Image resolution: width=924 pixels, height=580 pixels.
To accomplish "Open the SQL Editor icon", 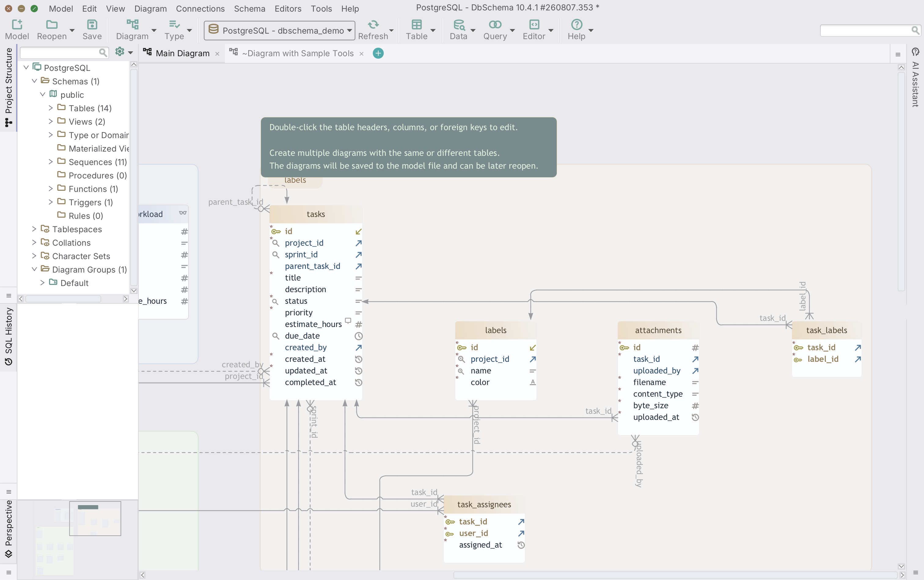I will (534, 24).
